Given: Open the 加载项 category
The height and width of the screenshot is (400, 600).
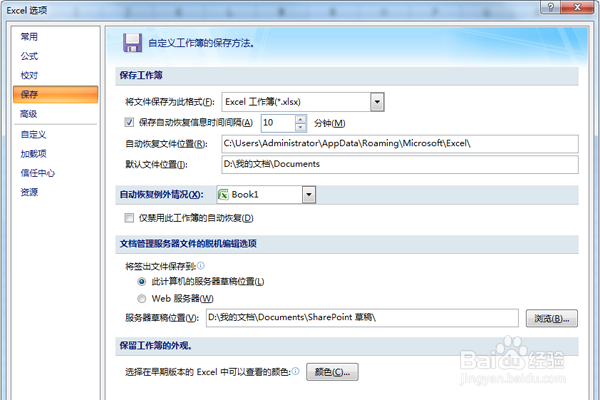Looking at the screenshot, I should point(33,154).
